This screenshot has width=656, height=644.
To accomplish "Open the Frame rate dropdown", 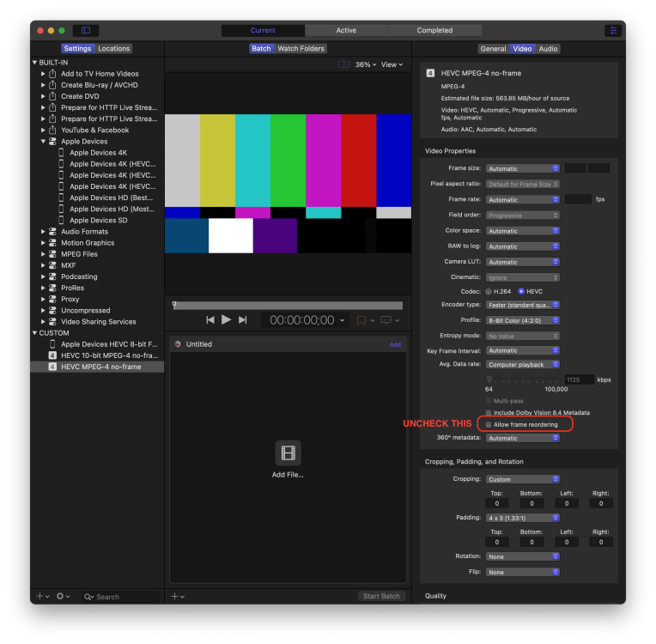I will point(523,199).
